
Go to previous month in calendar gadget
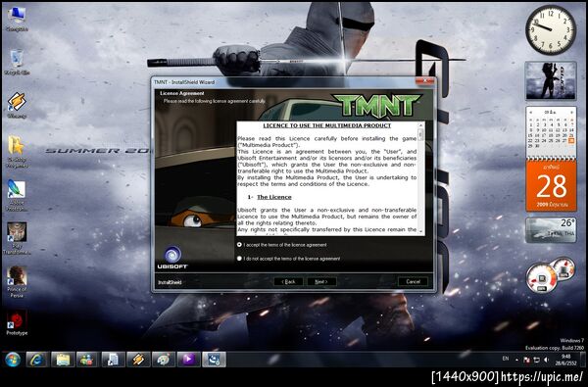click(x=531, y=112)
